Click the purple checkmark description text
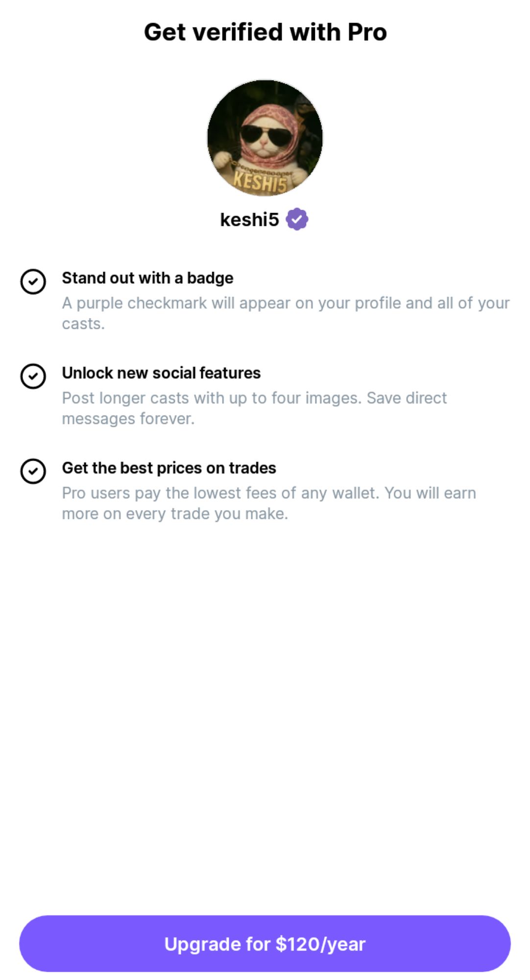This screenshot has width=530, height=980. pyautogui.click(x=286, y=303)
